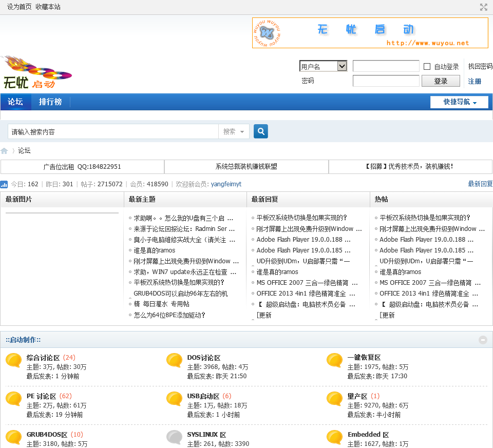Screen dimensions: 493x448
Task: Open the 用户名 login type dropdown
Action: (323, 66)
